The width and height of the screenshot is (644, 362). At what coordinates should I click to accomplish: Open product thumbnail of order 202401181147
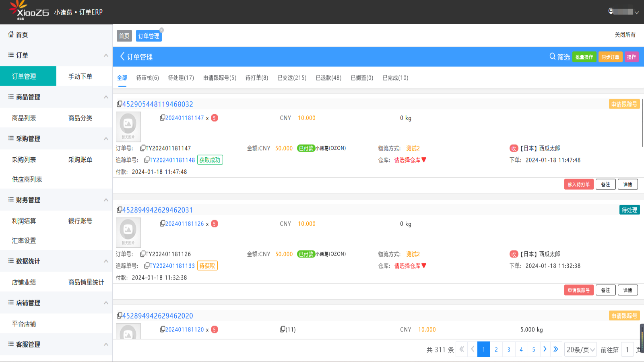(x=128, y=127)
